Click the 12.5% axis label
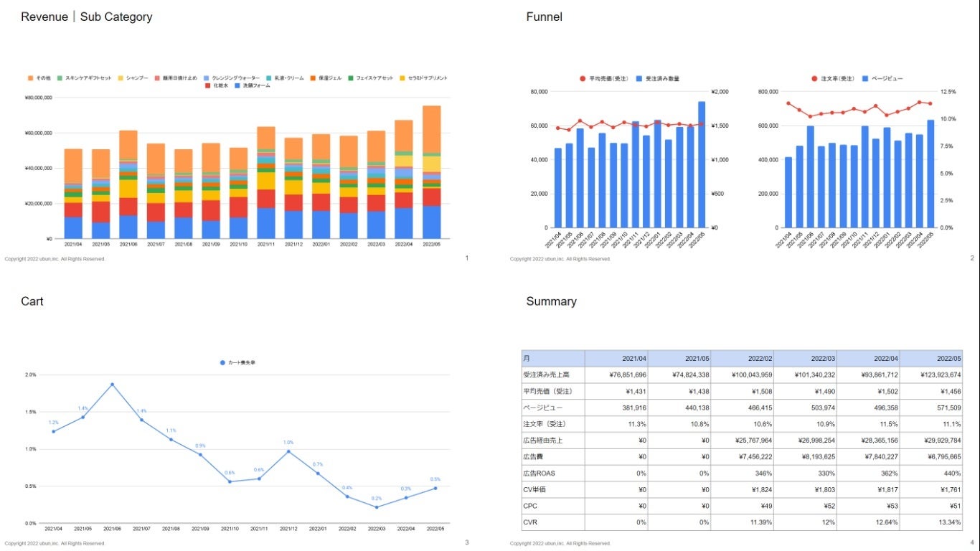Viewport: 980px width, 551px height. 948,92
